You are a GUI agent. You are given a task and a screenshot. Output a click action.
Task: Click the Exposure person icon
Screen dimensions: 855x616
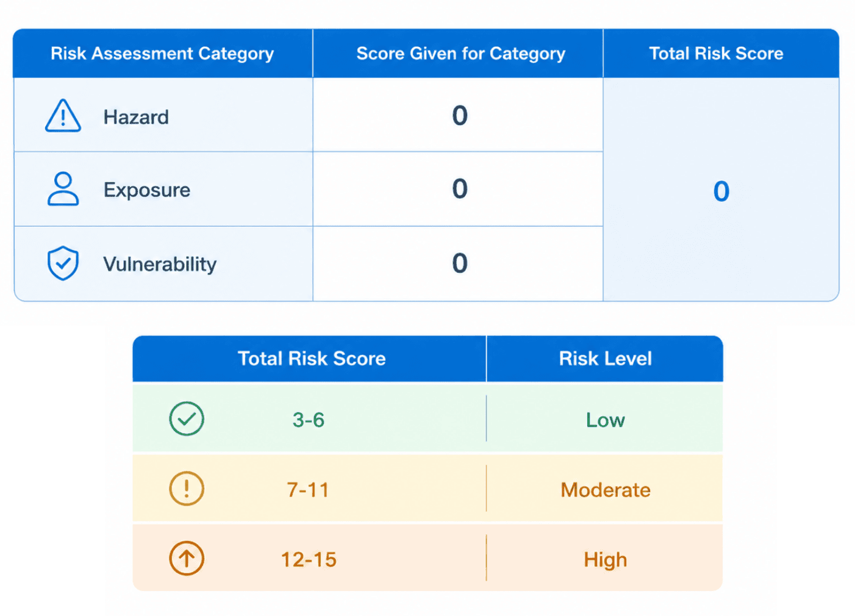[63, 189]
